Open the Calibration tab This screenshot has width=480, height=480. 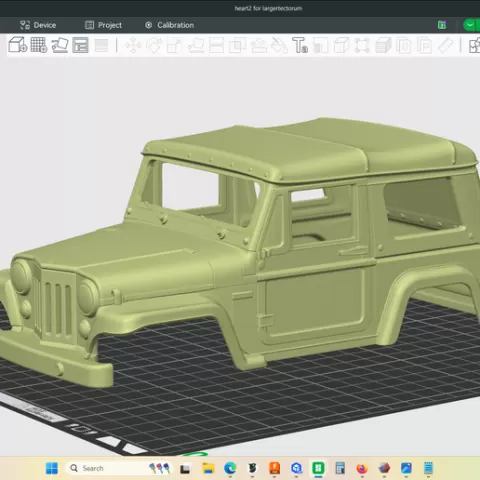tap(169, 25)
